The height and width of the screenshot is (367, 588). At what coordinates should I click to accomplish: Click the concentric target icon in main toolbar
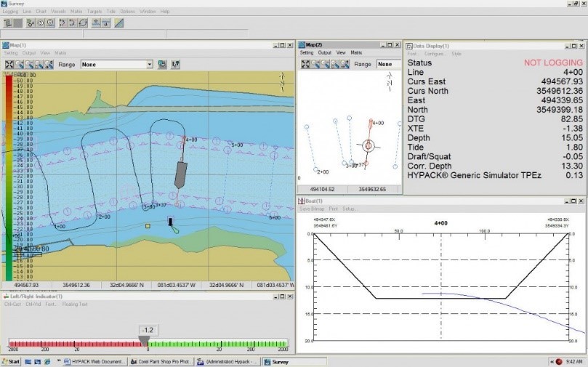[41, 23]
